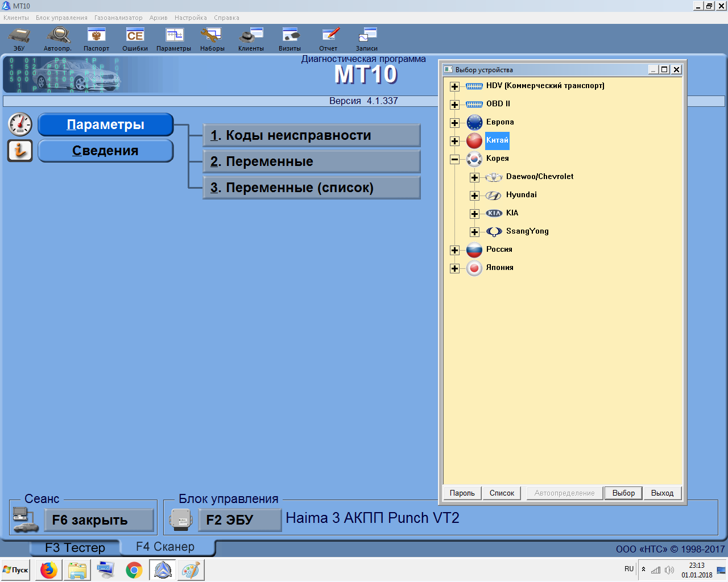Switch to the F4 Сканер tab
Screen dimensions: 728x582
click(x=166, y=547)
